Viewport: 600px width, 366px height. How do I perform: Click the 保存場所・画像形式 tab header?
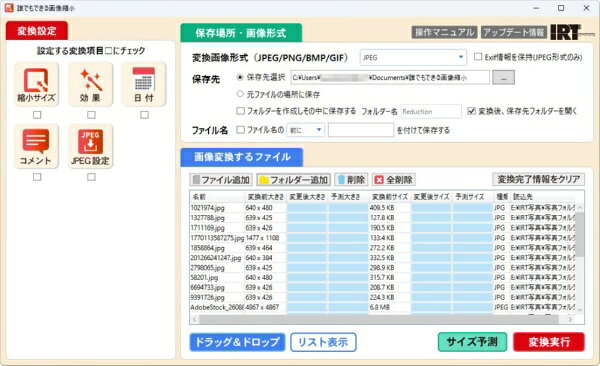[x=241, y=33]
